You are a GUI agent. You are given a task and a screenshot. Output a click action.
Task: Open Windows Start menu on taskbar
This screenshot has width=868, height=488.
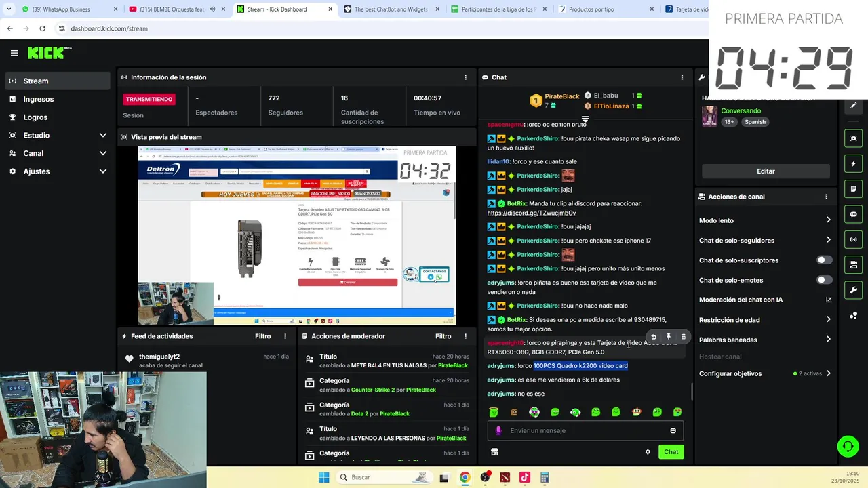coord(324,477)
